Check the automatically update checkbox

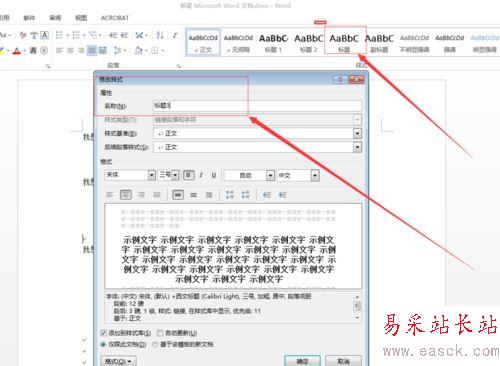160,333
